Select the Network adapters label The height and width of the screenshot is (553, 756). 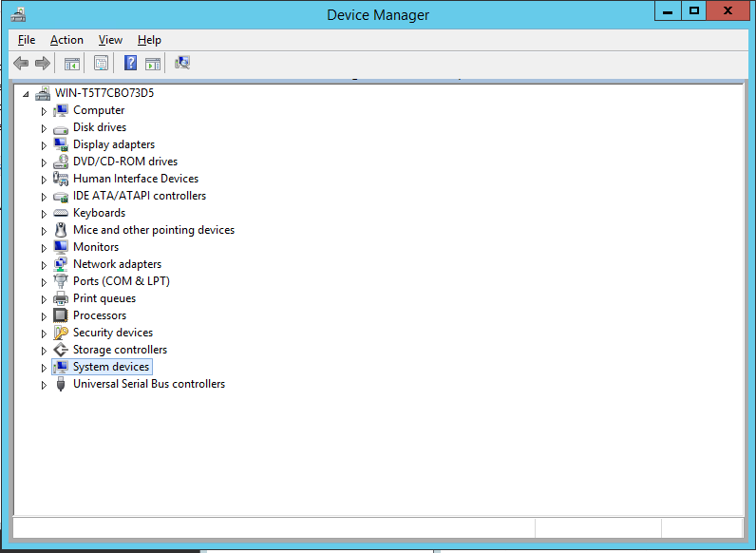click(x=117, y=264)
